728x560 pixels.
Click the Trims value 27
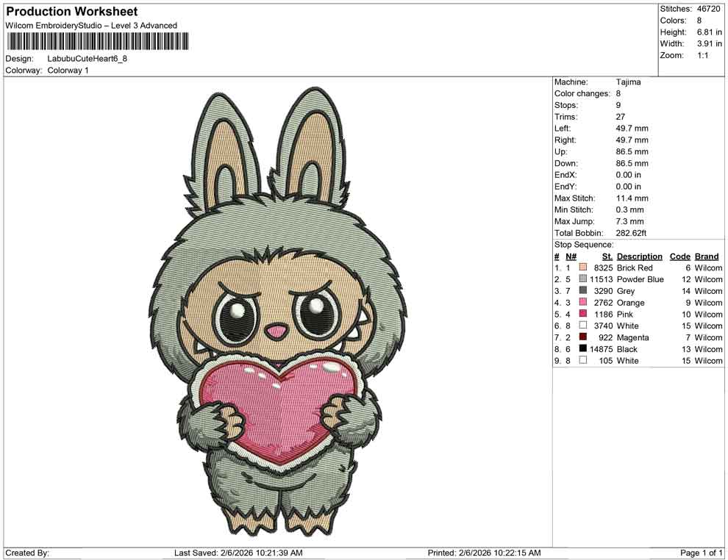pyautogui.click(x=621, y=117)
